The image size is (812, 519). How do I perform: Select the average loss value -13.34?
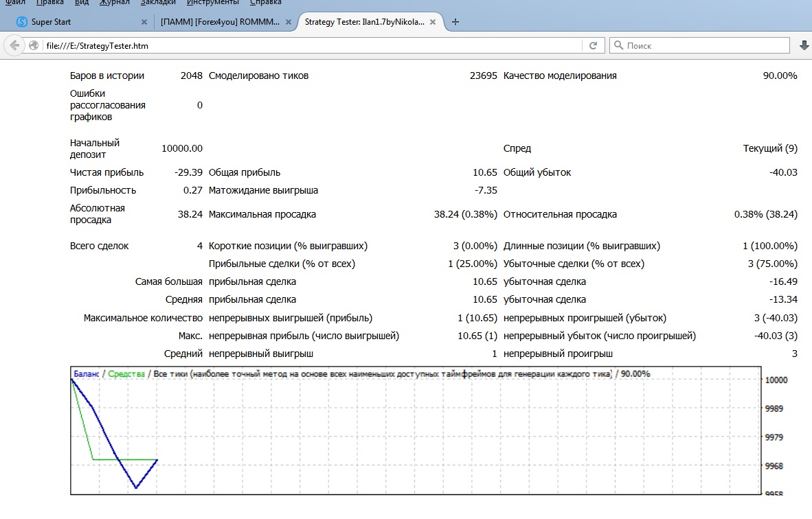[783, 299]
